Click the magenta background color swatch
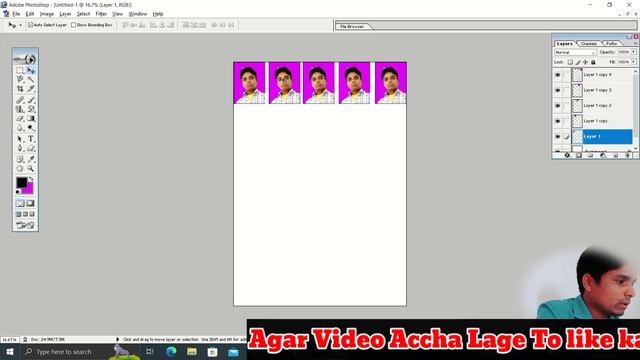Screen dimensions: 640x360 (28, 189)
